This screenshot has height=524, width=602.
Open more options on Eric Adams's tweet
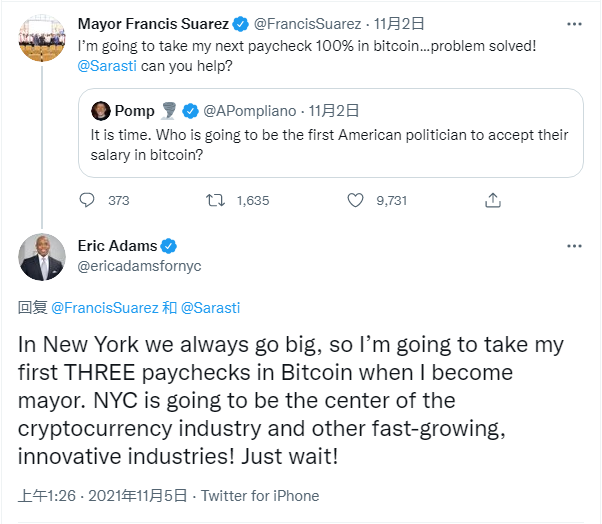coord(573,245)
